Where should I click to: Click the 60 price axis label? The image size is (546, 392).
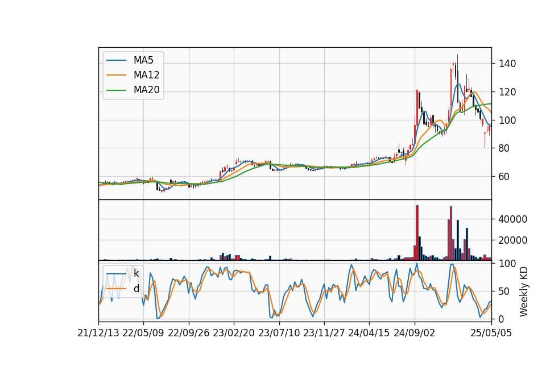tap(504, 177)
